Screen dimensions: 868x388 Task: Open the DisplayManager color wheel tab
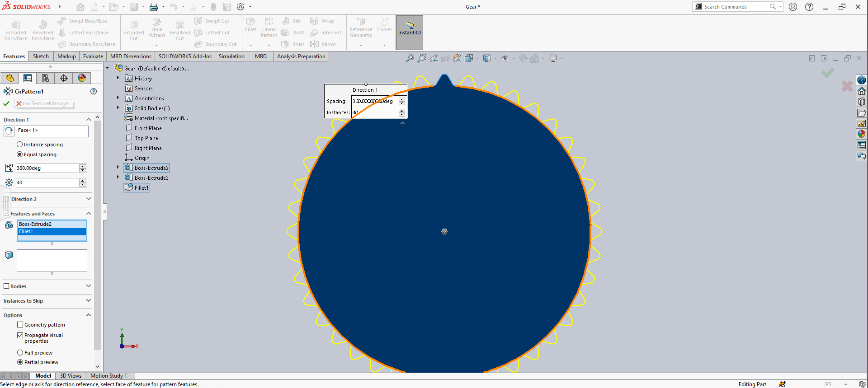(82, 78)
